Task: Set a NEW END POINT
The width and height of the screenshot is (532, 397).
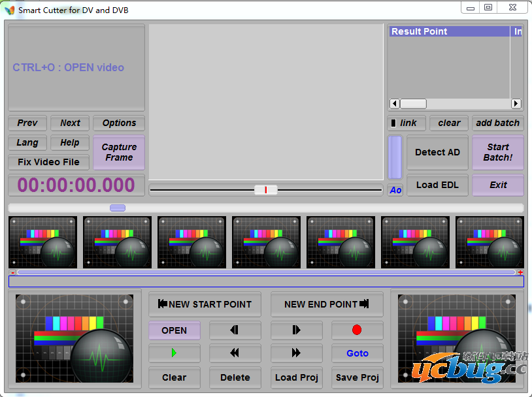Action: (327, 304)
